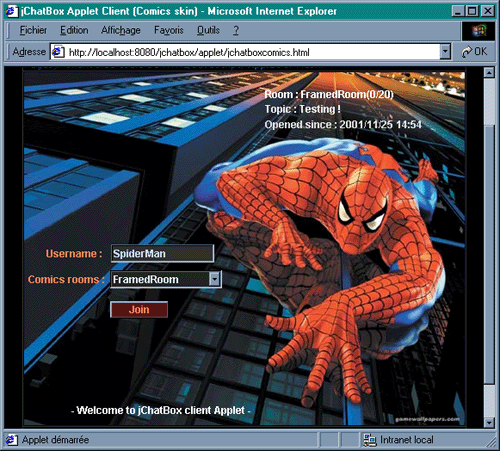Select the FramedRoom combo box
500x451 pixels.
[166, 279]
